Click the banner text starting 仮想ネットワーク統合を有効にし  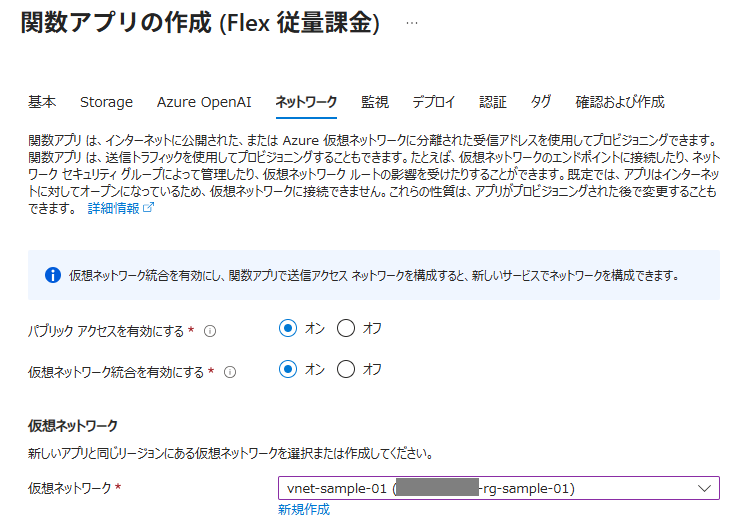click(373, 276)
